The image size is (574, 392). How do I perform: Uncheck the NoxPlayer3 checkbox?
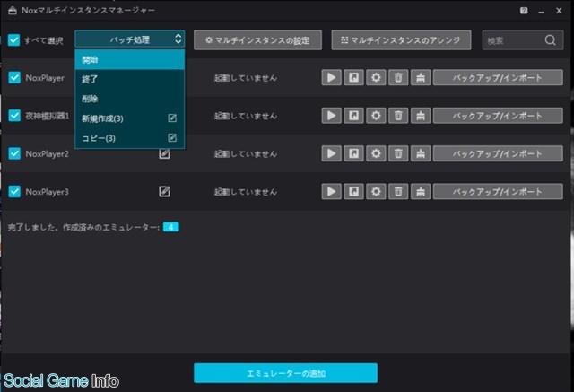tap(14, 191)
